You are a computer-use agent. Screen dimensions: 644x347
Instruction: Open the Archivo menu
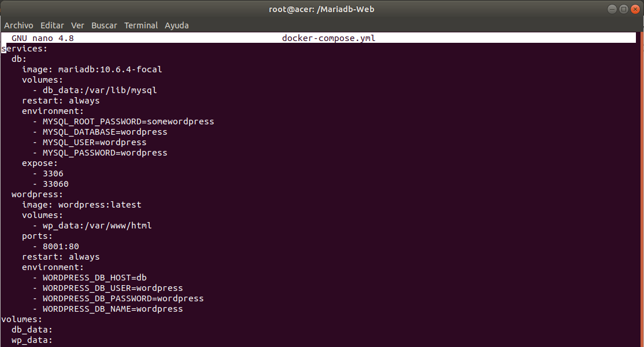click(18, 25)
